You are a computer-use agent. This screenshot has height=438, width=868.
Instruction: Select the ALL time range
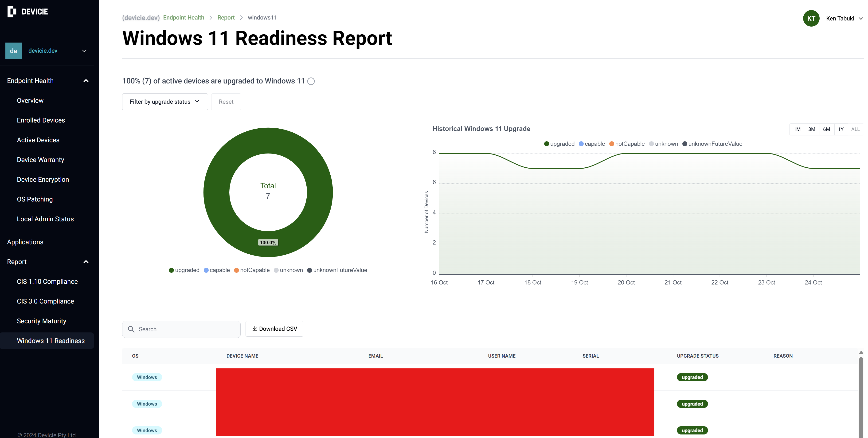click(x=855, y=130)
